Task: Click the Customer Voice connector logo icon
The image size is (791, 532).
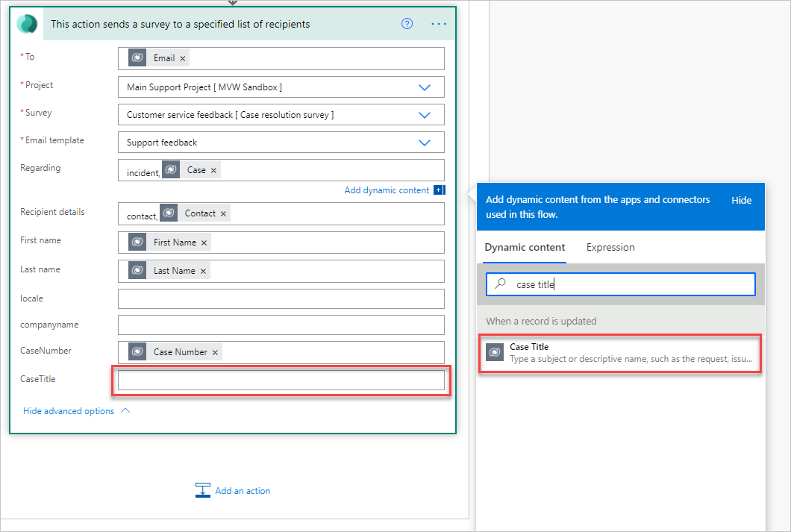Action: [27, 24]
